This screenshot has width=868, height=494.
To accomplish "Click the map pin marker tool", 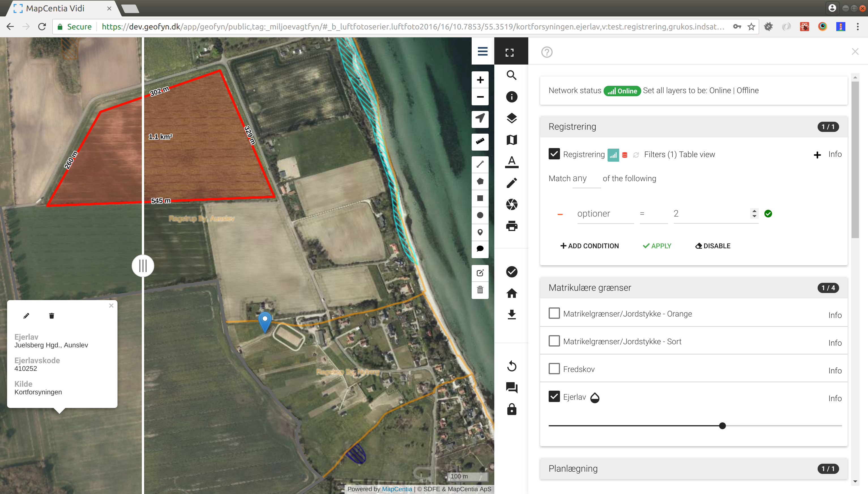I will coord(480,232).
